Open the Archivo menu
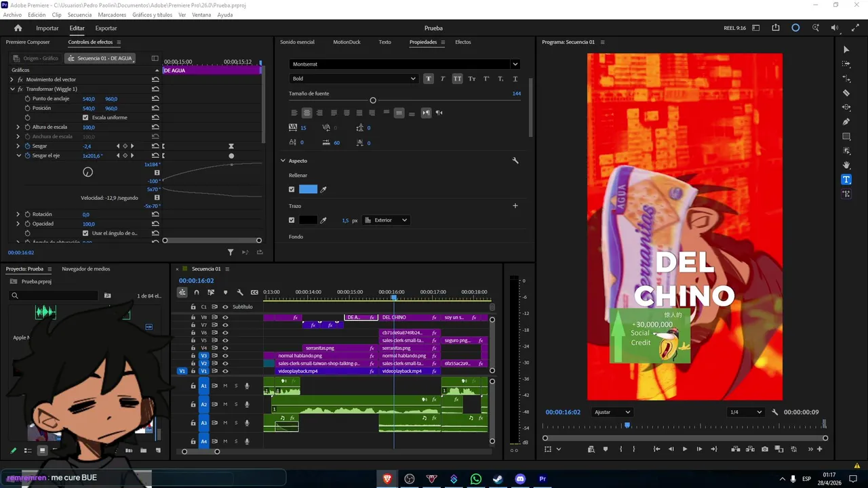This screenshot has height=488, width=868. point(12,14)
